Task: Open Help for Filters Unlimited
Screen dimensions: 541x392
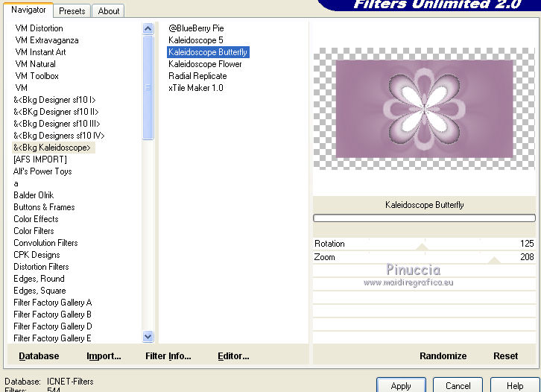Action: [x=515, y=385]
